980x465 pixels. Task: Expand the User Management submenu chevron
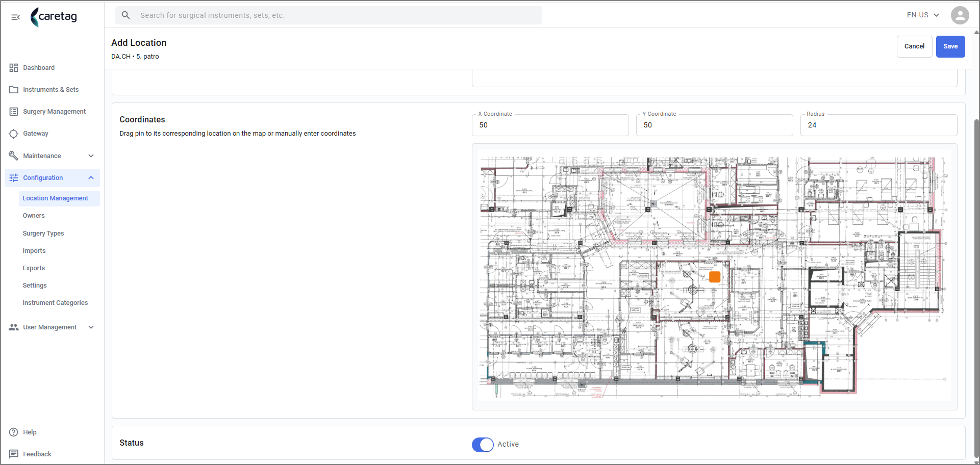(91, 327)
